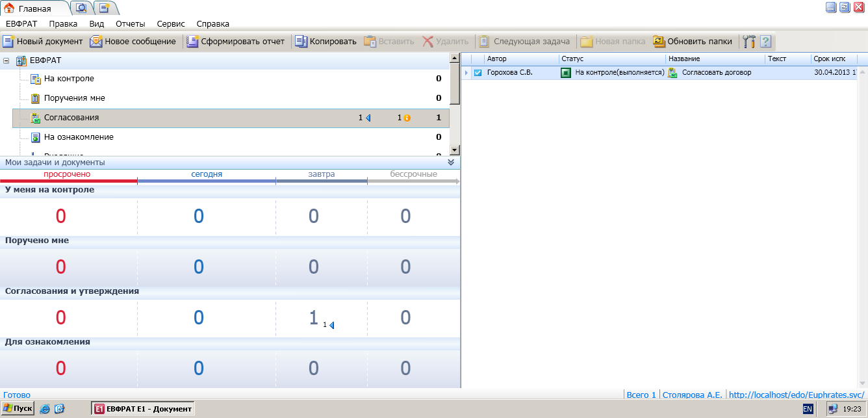The height and width of the screenshot is (418, 868).
Task: Click the Готово status text
Action: [17, 395]
